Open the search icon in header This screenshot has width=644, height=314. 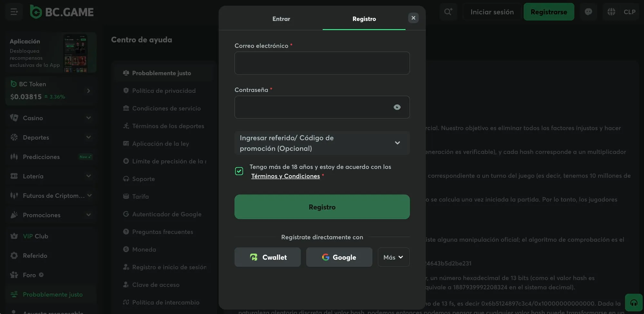coord(448,12)
